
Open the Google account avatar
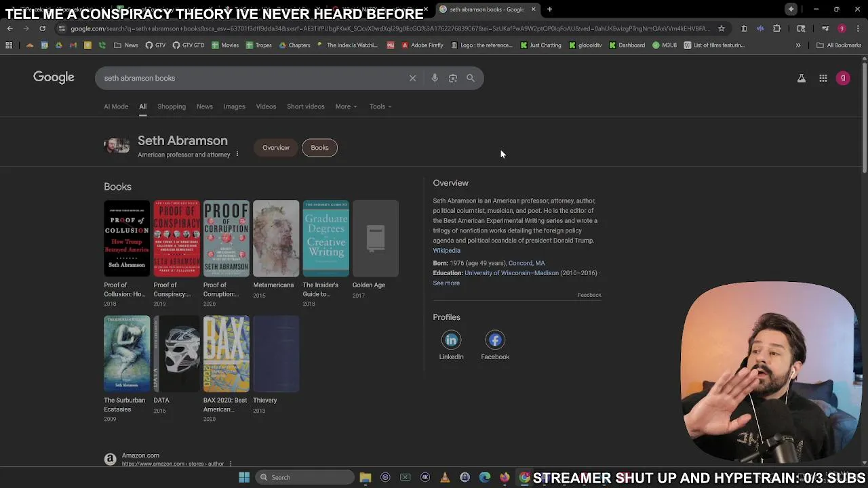[843, 78]
